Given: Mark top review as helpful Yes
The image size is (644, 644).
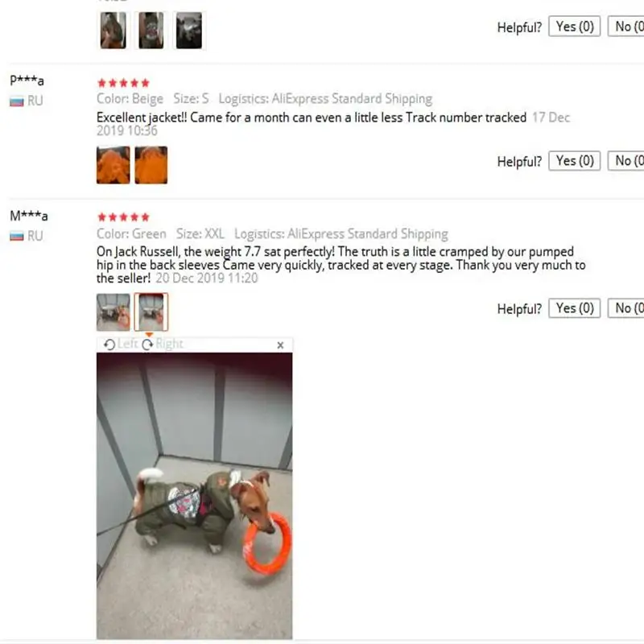Looking at the screenshot, I should click(x=575, y=27).
